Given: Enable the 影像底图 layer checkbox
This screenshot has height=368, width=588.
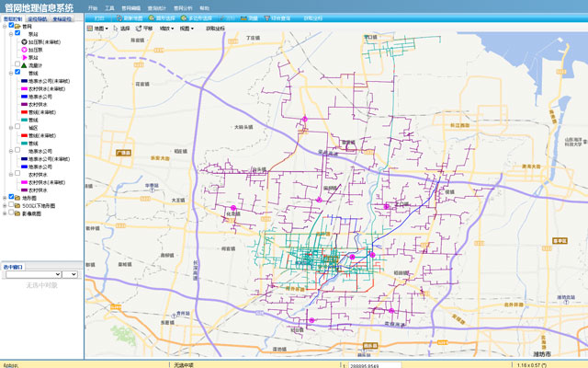Looking at the screenshot, I should pos(12,213).
